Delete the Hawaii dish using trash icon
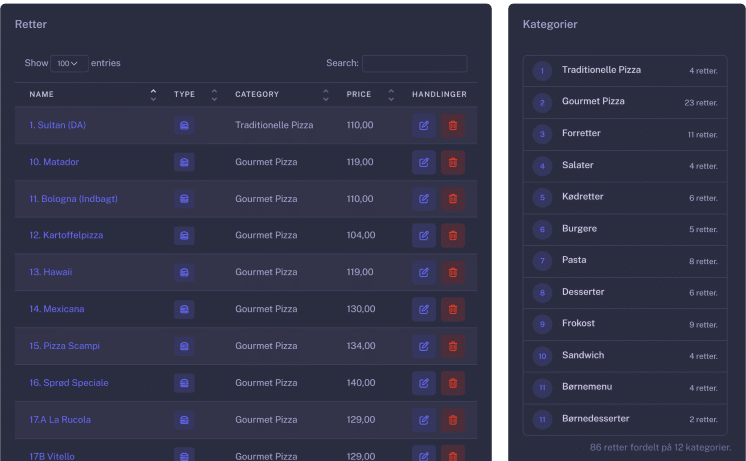Image resolution: width=746 pixels, height=461 pixels. click(x=453, y=272)
